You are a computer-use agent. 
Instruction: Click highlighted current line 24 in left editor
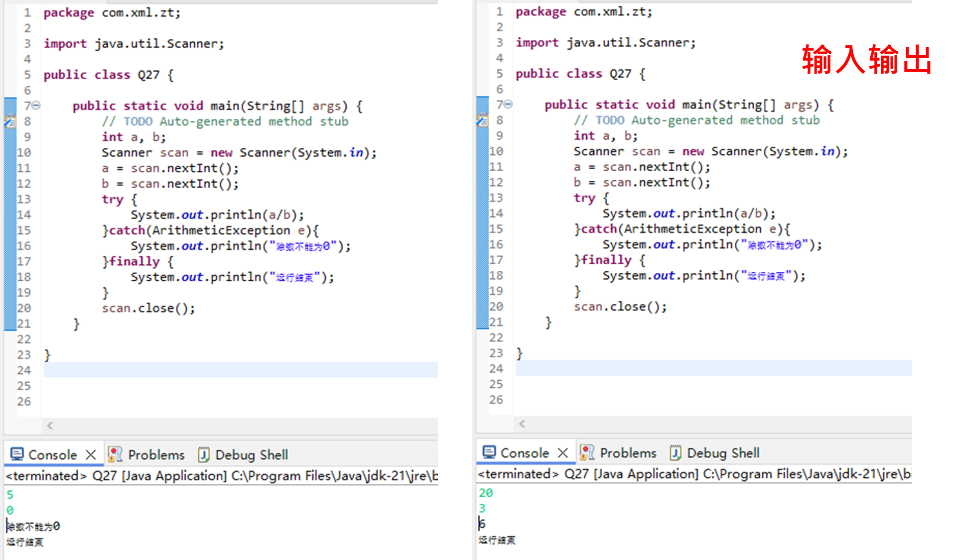coord(241,370)
